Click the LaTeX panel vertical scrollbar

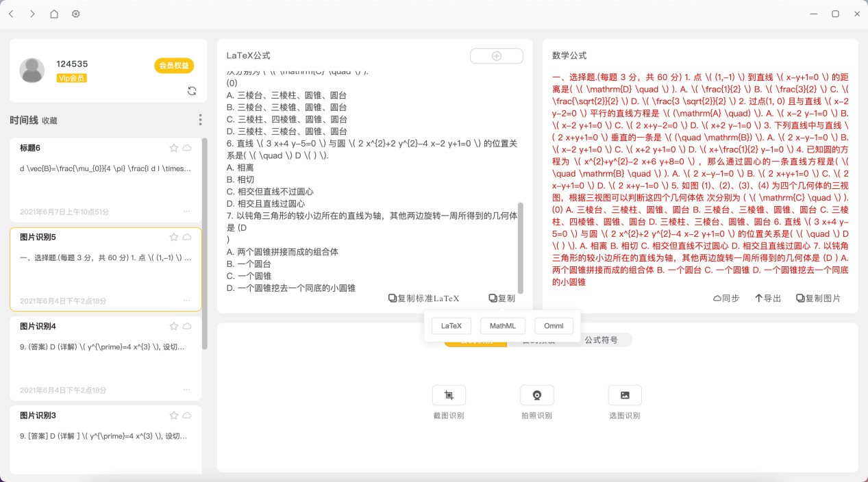click(520, 246)
